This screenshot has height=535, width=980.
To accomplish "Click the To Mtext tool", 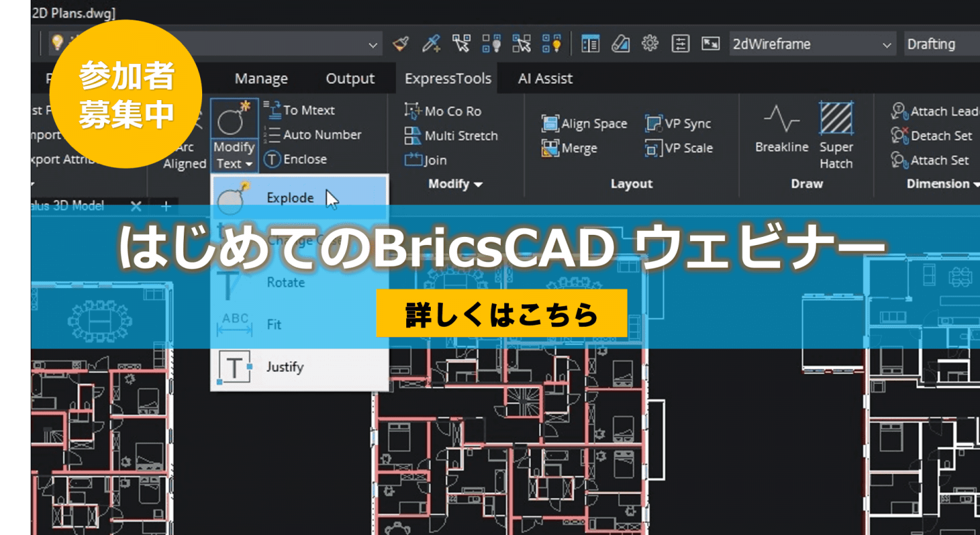I will [x=299, y=110].
